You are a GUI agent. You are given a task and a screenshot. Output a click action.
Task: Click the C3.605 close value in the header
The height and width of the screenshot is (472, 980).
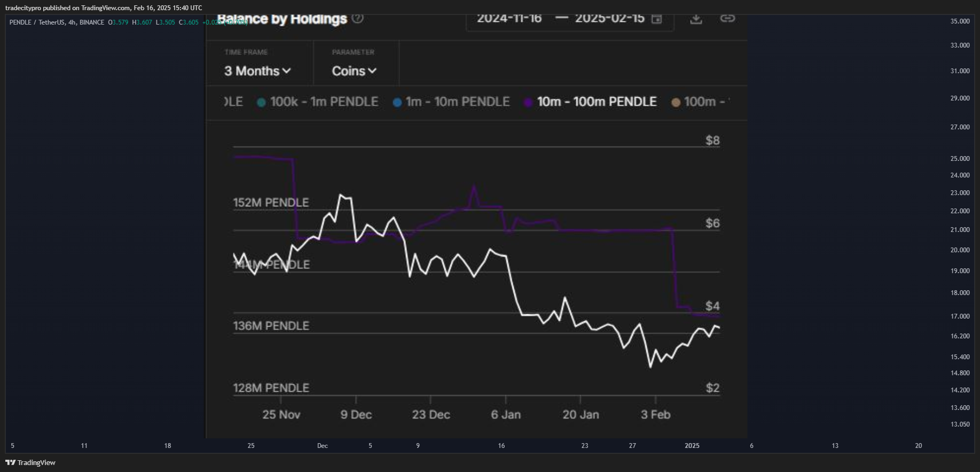tap(189, 22)
